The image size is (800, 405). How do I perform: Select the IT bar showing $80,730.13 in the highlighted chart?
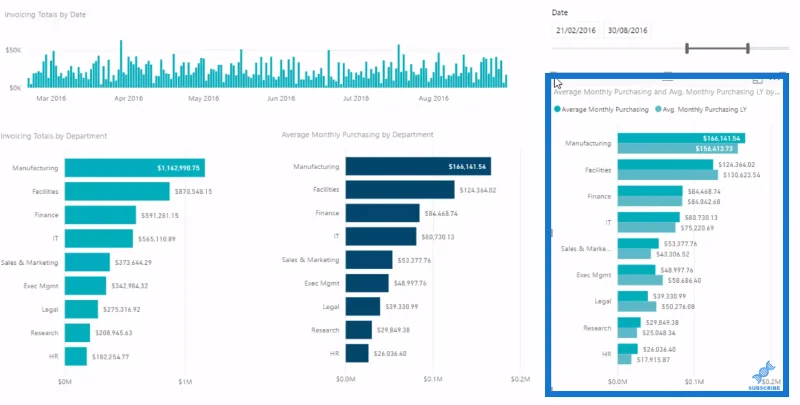(649, 217)
